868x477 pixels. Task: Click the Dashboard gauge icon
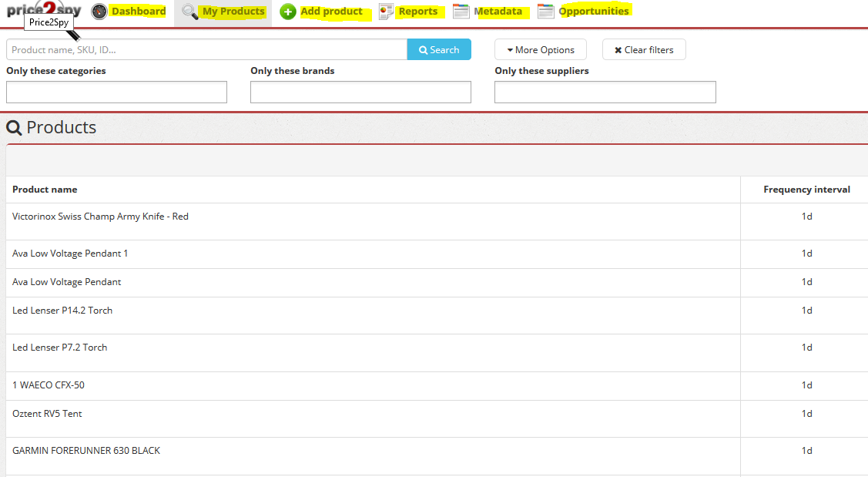tap(99, 11)
